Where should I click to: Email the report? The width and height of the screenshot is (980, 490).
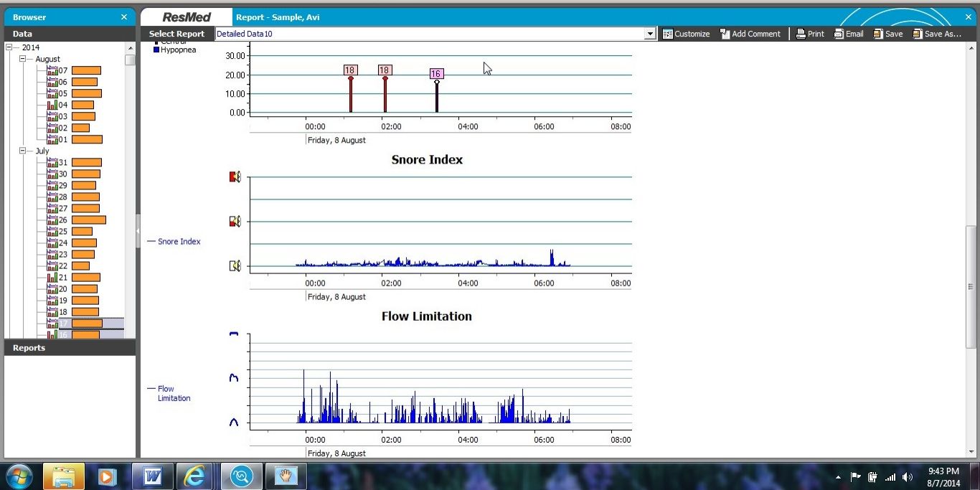pyautogui.click(x=848, y=34)
